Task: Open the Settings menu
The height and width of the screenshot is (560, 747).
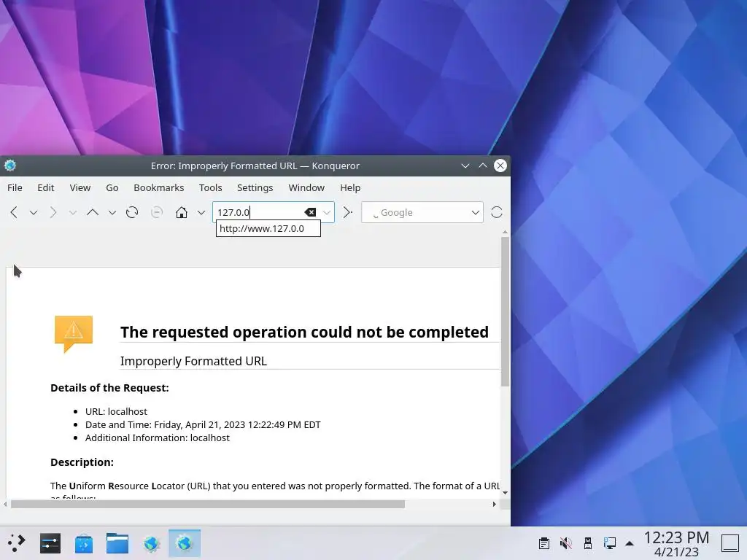Action: coord(255,187)
